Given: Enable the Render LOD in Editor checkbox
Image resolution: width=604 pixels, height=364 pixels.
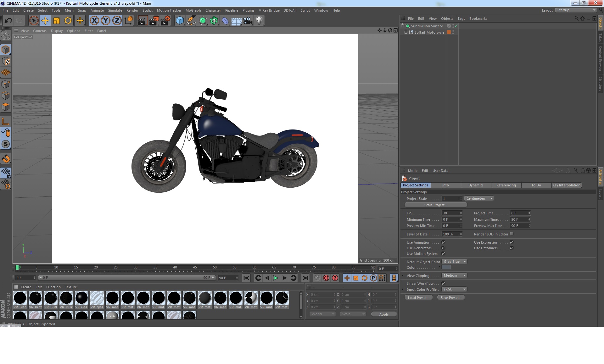Looking at the screenshot, I should pyautogui.click(x=512, y=234).
